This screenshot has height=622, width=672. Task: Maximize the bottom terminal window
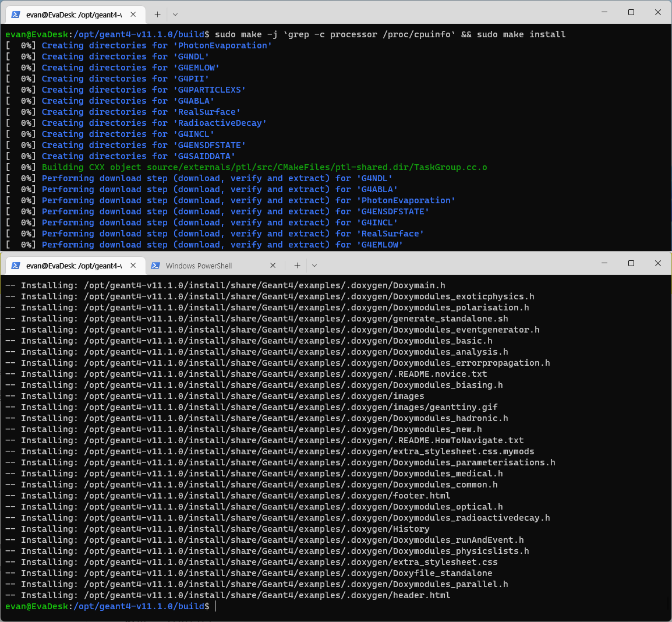pos(631,263)
